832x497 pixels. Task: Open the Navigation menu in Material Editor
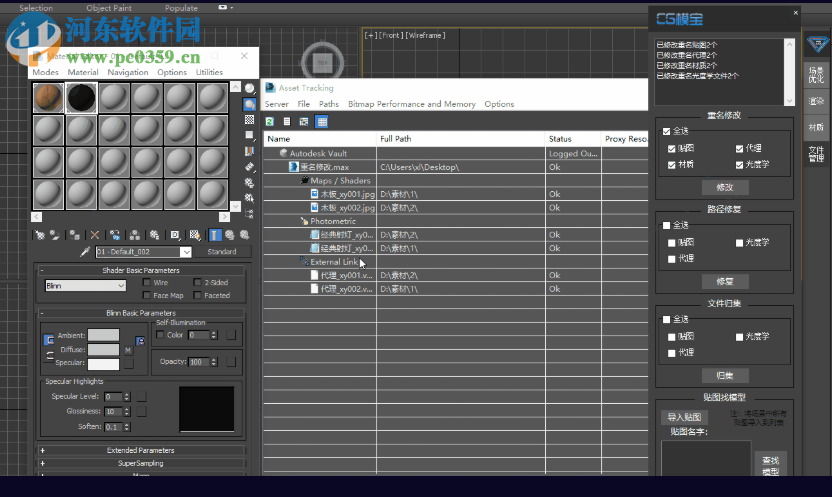click(127, 72)
